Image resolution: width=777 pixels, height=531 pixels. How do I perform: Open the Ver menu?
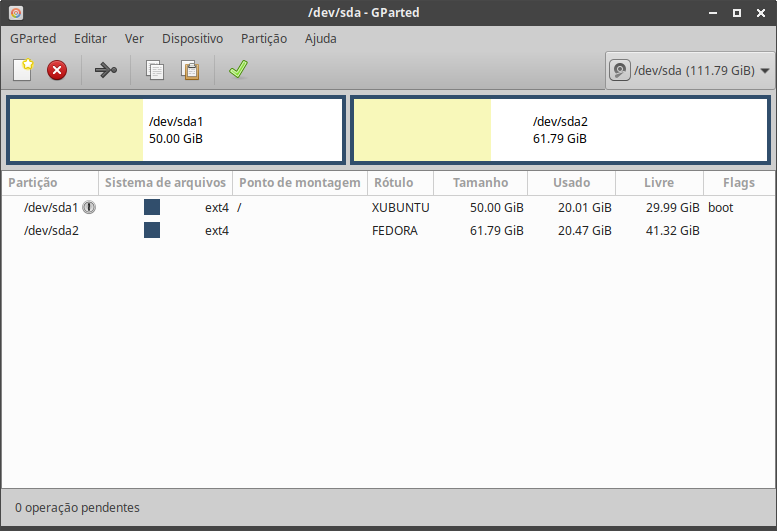(x=134, y=39)
